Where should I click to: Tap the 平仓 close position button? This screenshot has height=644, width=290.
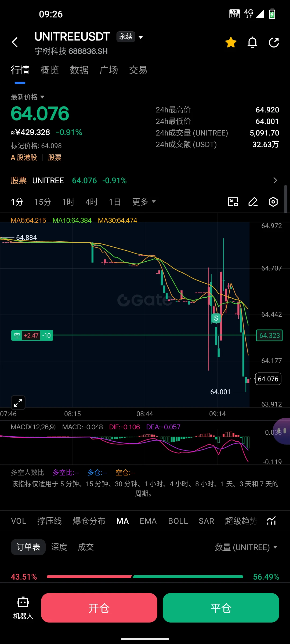click(x=221, y=608)
